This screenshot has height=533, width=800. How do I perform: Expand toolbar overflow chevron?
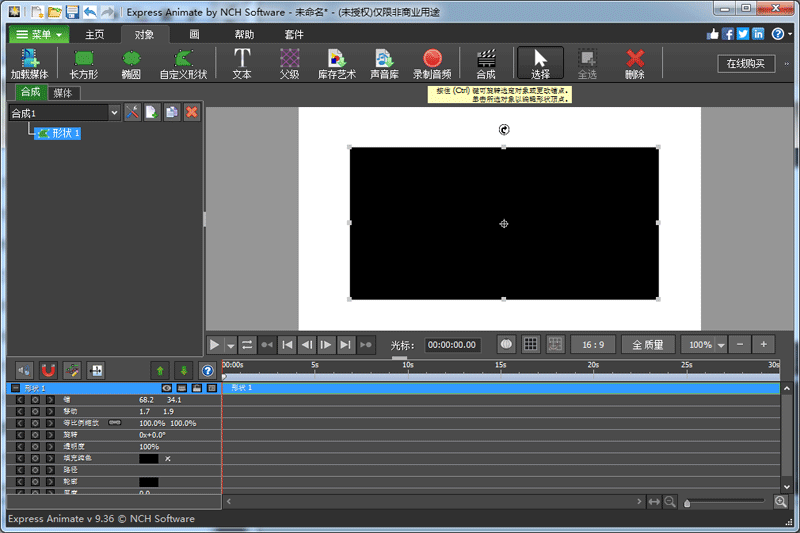(787, 64)
